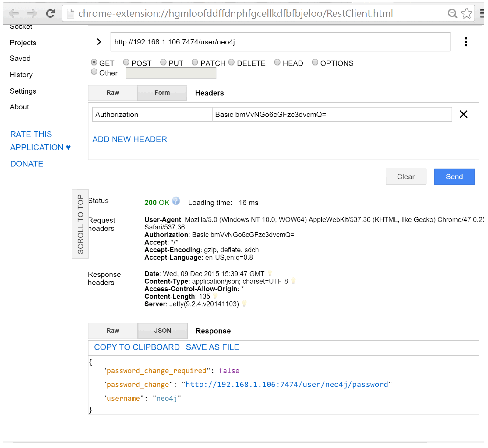488x448 pixels.
Task: Click the lightbulb hint beside Server header
Action: 244,304
